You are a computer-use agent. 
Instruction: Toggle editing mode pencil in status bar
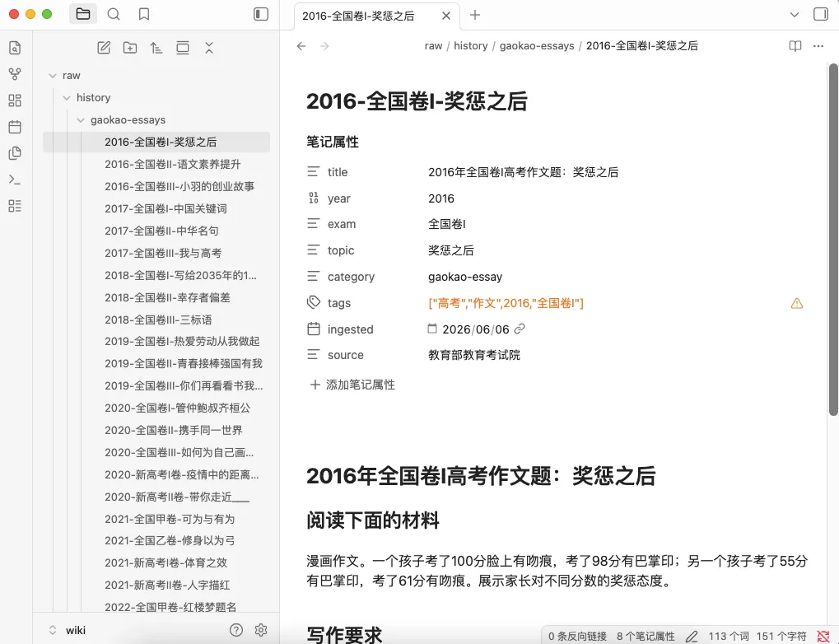pos(692,636)
